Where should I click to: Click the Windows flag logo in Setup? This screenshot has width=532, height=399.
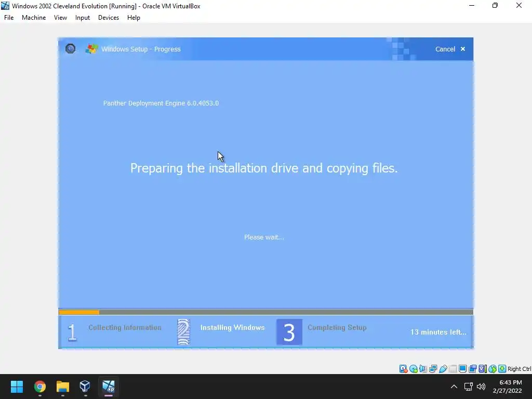tap(91, 49)
